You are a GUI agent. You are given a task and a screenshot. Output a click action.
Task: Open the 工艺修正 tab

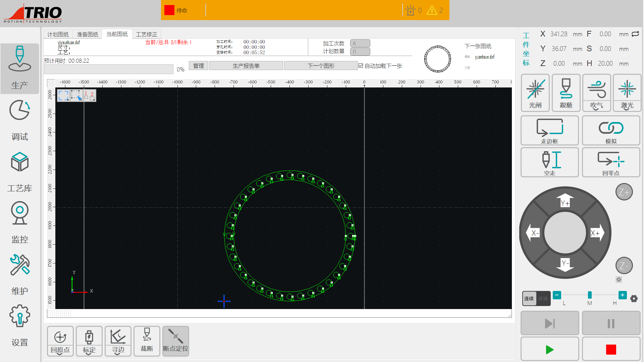(x=147, y=34)
